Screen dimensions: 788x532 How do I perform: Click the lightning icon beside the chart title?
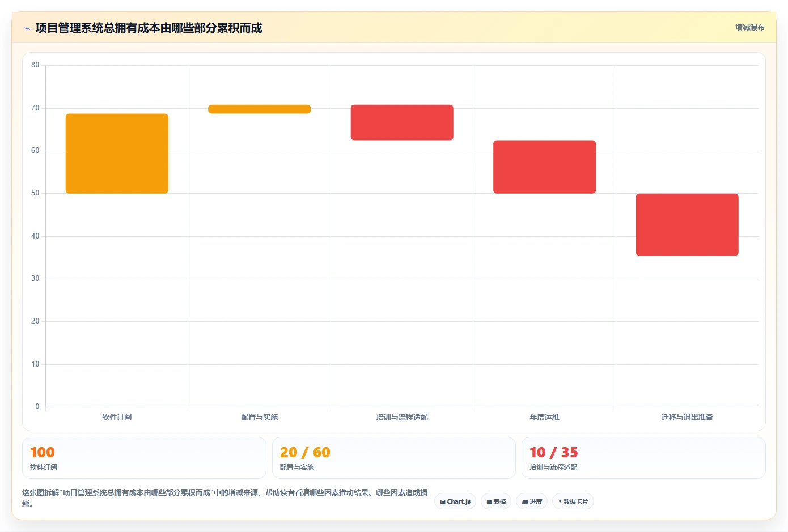click(x=27, y=28)
